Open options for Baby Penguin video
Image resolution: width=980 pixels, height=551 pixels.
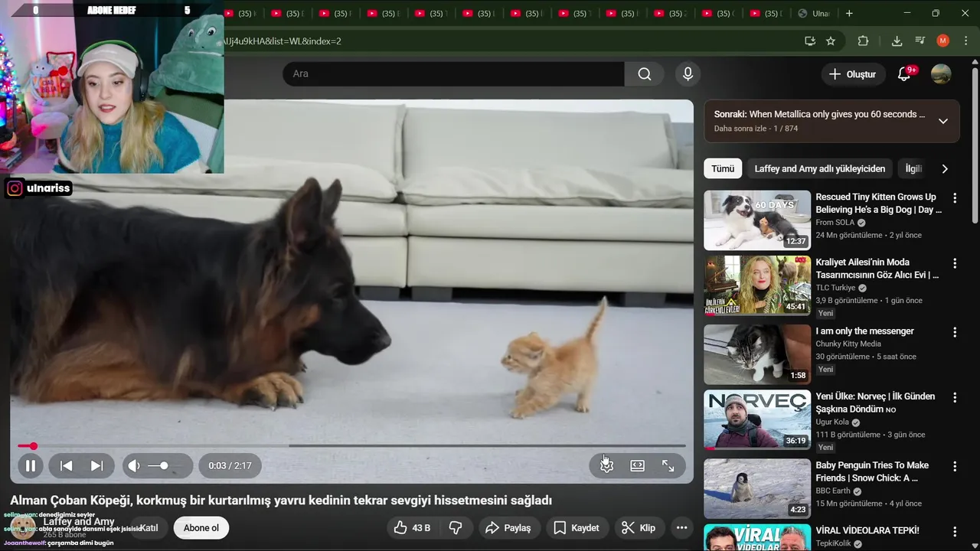click(x=954, y=466)
